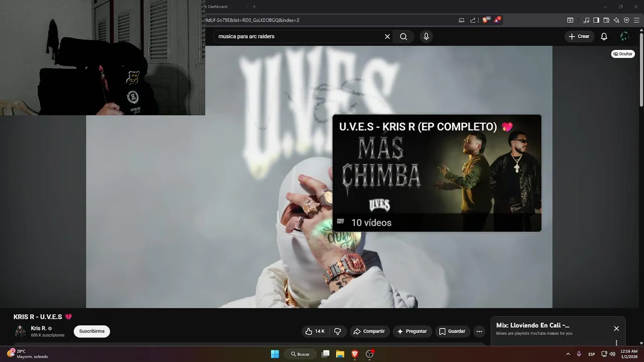This screenshot has width=644, height=362.
Task: Open the Kris R. channel name link
Action: tap(38, 328)
